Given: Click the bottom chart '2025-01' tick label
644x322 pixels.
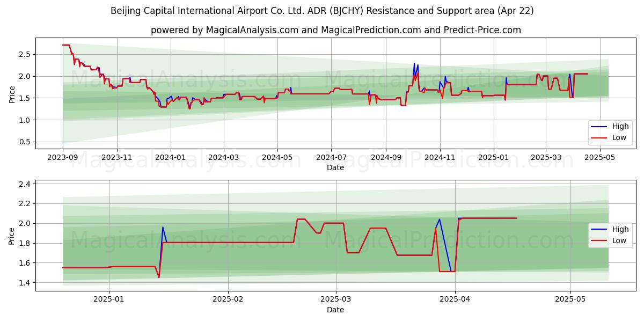Looking at the screenshot, I should (x=109, y=299).
